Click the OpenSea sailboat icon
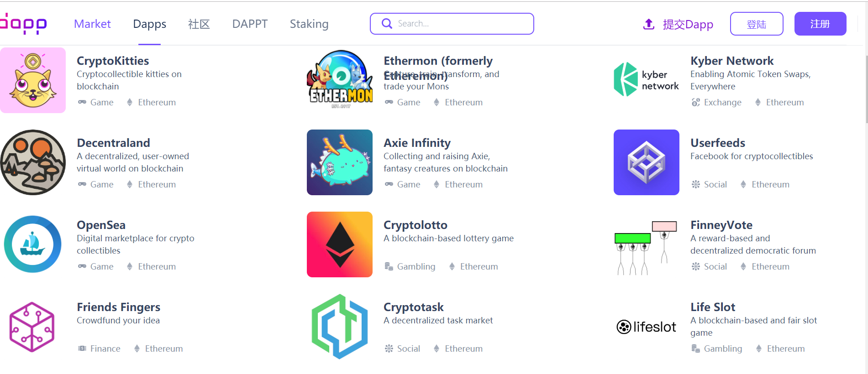The height and width of the screenshot is (374, 868). (33, 244)
